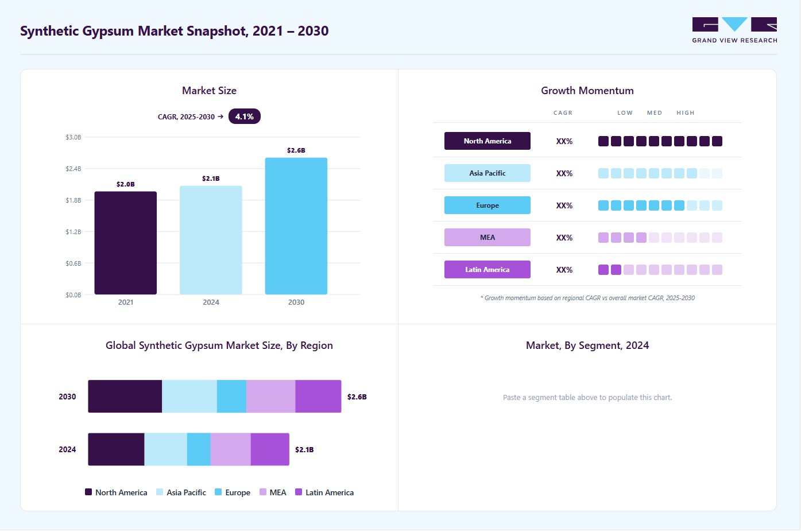This screenshot has width=801, height=532.
Task: Click the North America legend swatch
Action: (88, 492)
